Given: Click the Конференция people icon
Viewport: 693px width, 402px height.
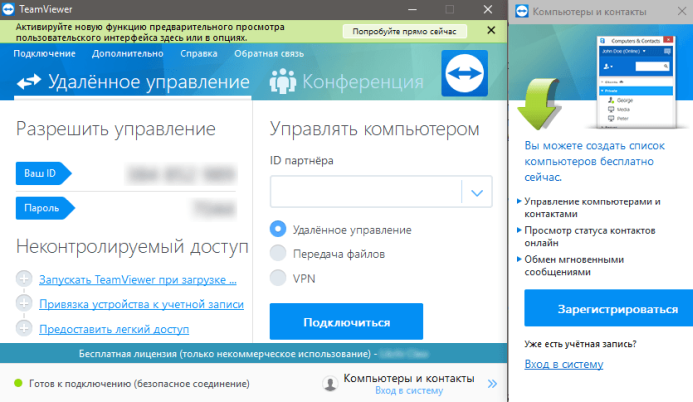Looking at the screenshot, I should tap(282, 81).
